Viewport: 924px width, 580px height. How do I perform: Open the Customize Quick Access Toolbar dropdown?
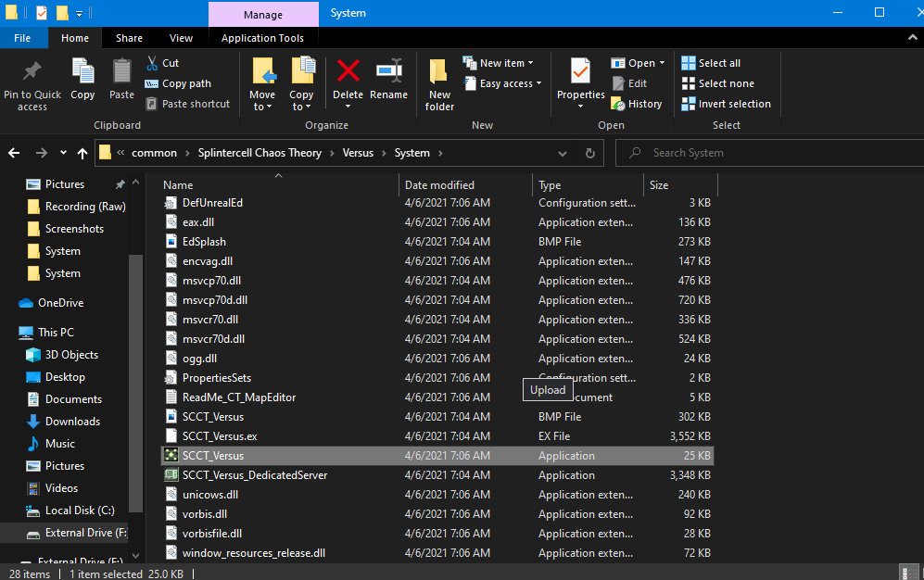pyautogui.click(x=79, y=13)
